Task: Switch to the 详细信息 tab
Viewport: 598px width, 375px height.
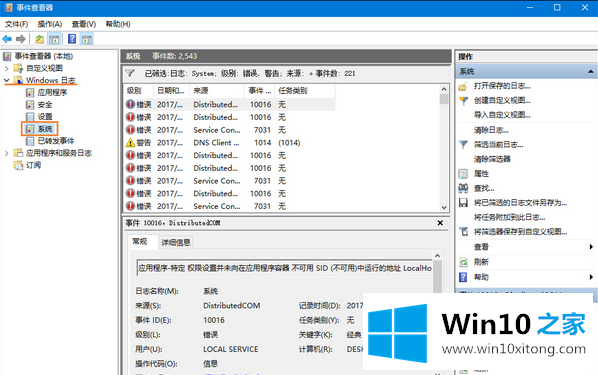Action: (x=176, y=242)
